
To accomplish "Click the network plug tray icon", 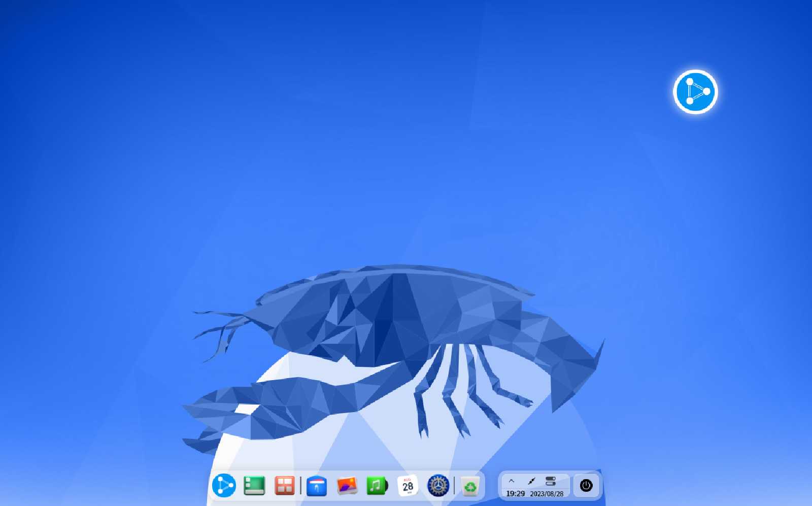I will [x=531, y=481].
